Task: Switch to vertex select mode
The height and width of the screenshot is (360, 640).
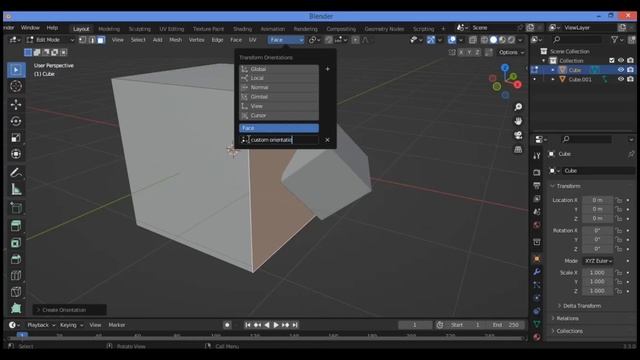Action: [82, 40]
